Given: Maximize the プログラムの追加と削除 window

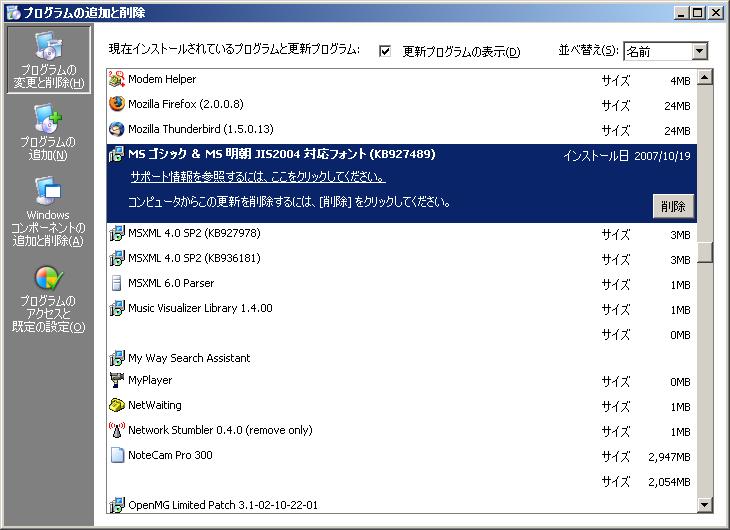Looking at the screenshot, I should pyautogui.click(x=698, y=13).
